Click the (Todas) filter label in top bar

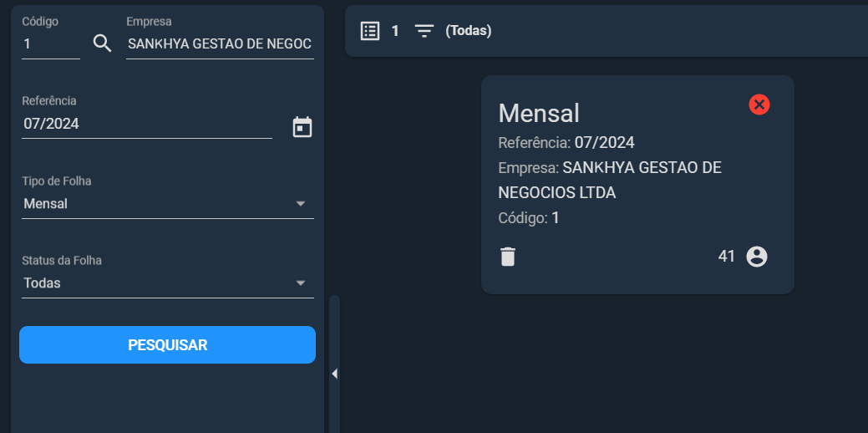tap(469, 31)
